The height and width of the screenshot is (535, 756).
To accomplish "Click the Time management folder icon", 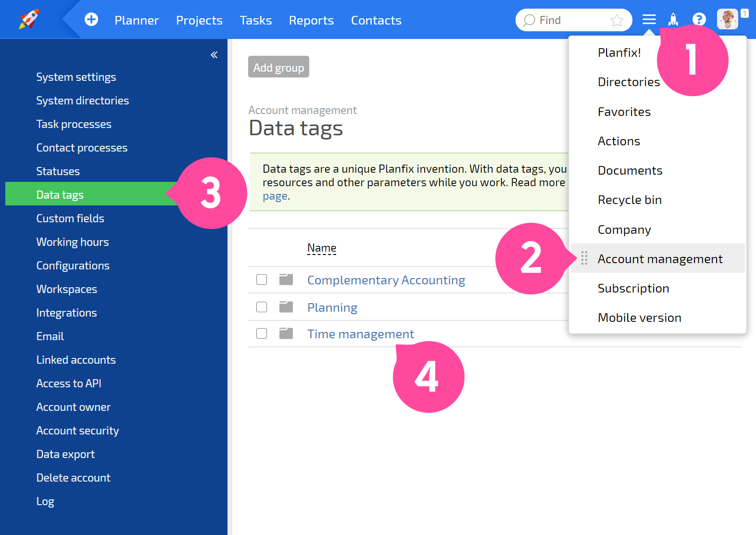I will [x=286, y=333].
